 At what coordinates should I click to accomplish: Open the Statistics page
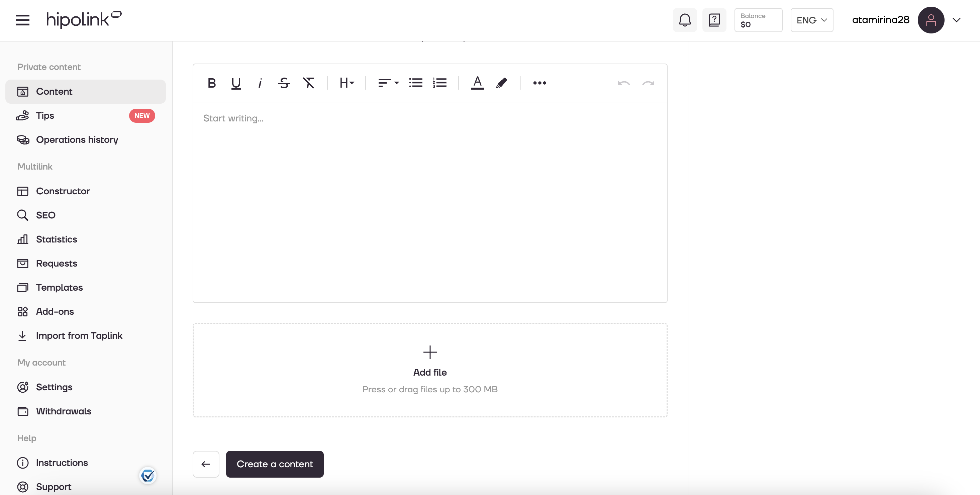click(86, 239)
